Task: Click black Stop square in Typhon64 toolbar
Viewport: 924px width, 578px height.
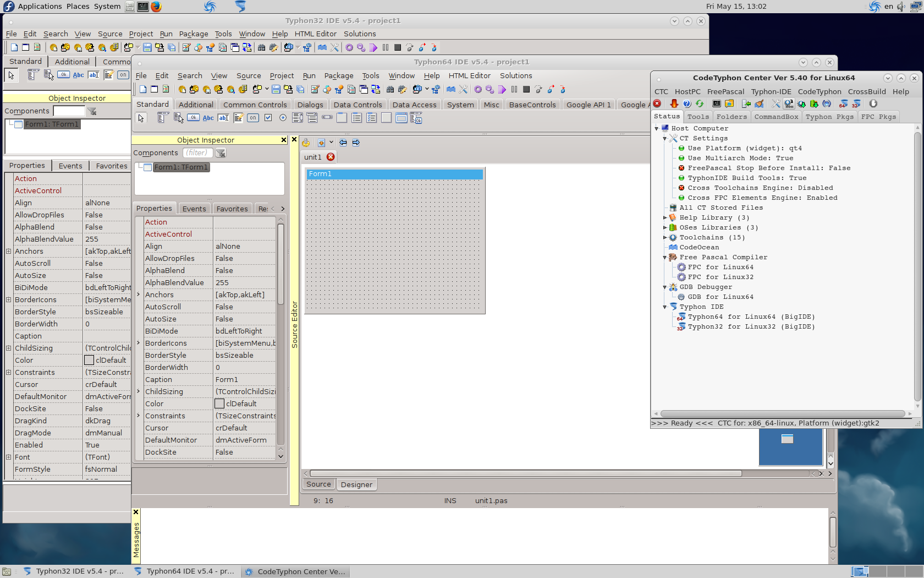Action: (526, 89)
